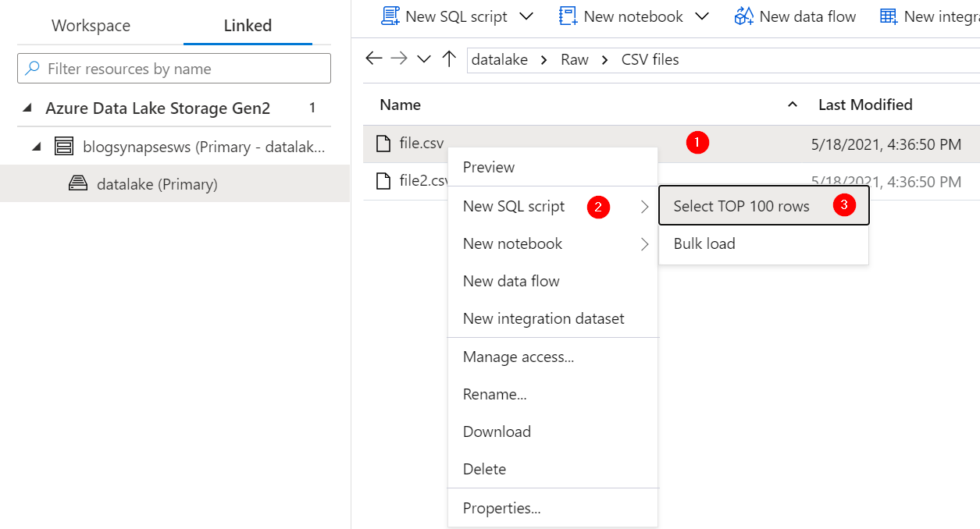Viewport: 980px width, 529px height.
Task: Open the New notebook toolbar dropdown arrow
Action: point(702,16)
